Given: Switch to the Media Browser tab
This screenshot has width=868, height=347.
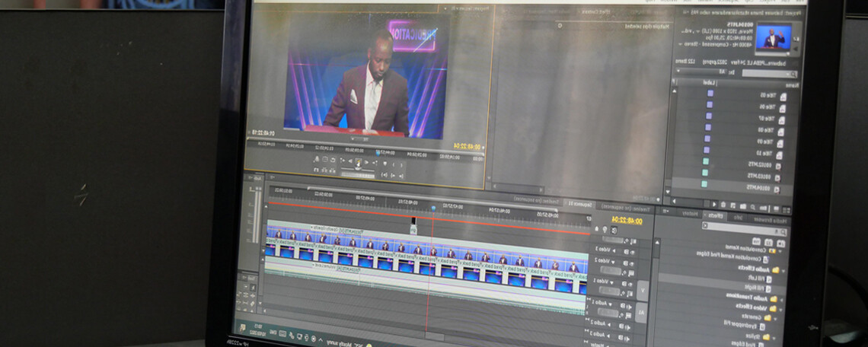Looking at the screenshot, I should [x=770, y=220].
